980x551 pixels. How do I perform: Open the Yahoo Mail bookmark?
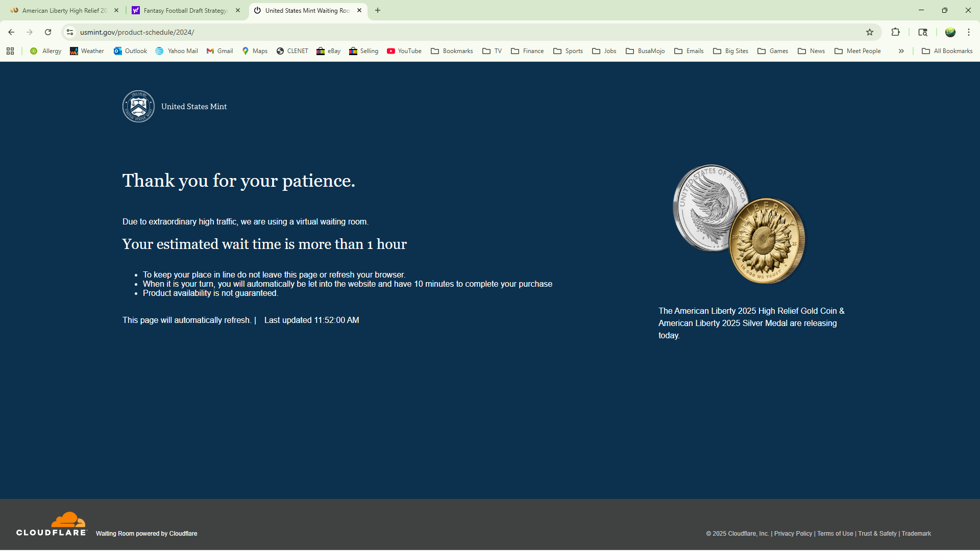176,51
